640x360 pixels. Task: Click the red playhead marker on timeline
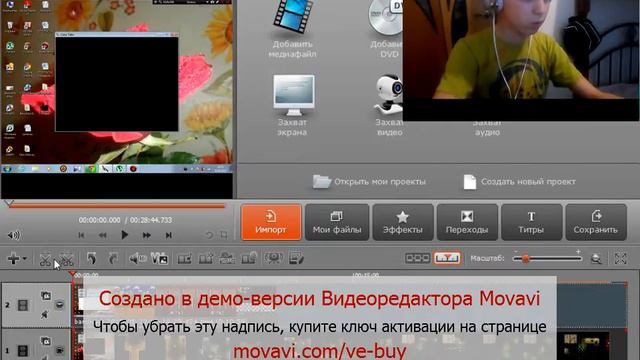point(72,274)
